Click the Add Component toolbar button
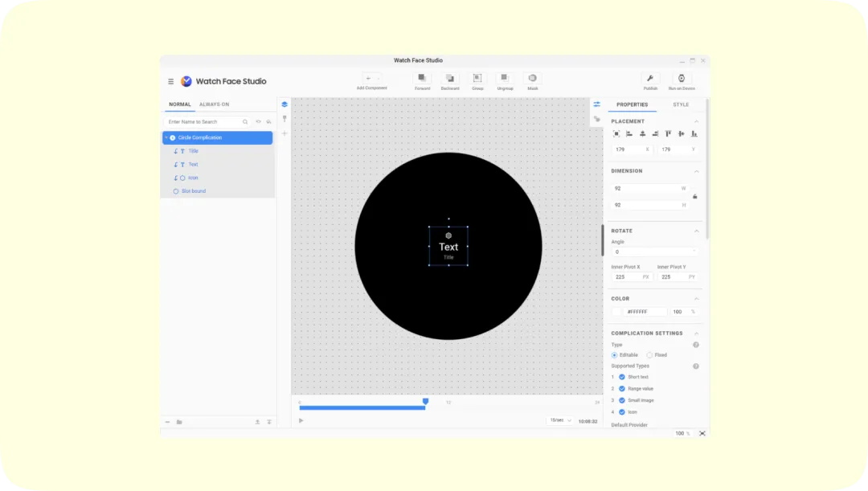 click(371, 81)
